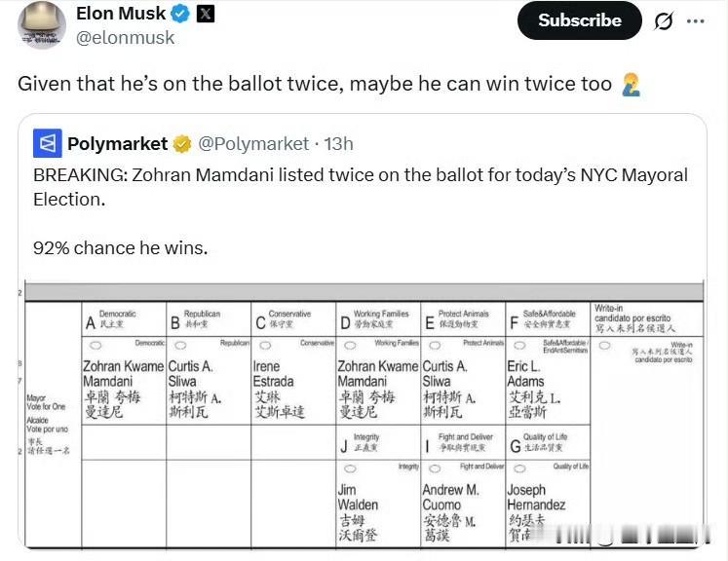Click the Polymarket display name
Screen dimensions: 728x561
click(117, 144)
